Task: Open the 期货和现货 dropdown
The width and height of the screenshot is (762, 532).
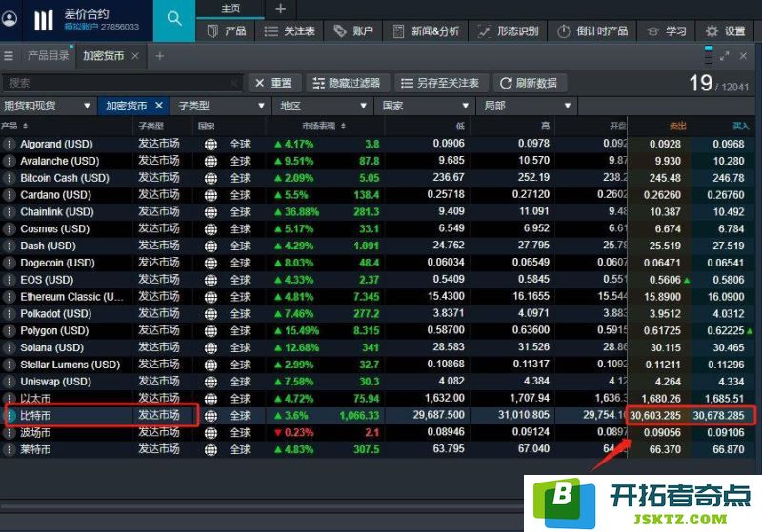Action: pyautogui.click(x=47, y=106)
